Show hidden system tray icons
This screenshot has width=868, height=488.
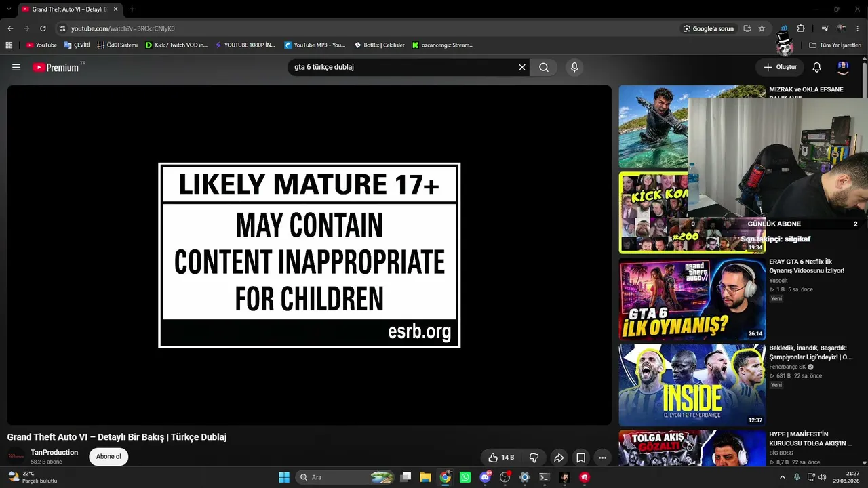coord(782,477)
